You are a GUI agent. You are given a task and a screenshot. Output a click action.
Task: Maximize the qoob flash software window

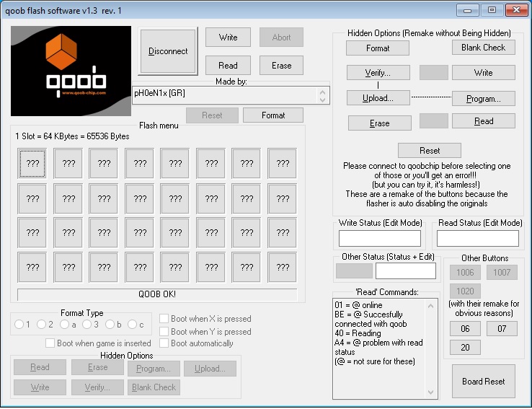tap(492, 10)
